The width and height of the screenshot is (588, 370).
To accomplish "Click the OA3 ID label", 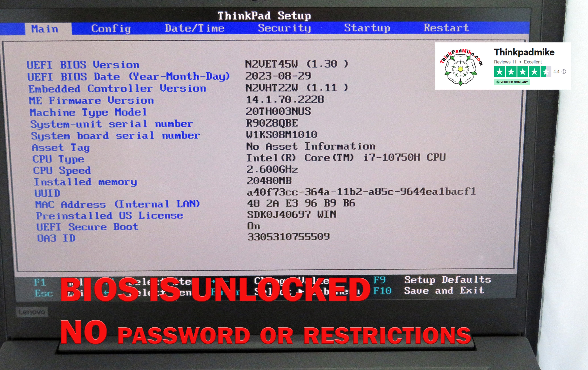I will tap(56, 238).
